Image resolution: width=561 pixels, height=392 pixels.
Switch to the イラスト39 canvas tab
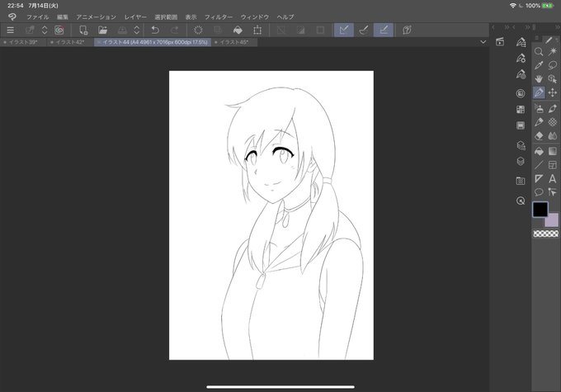click(23, 42)
